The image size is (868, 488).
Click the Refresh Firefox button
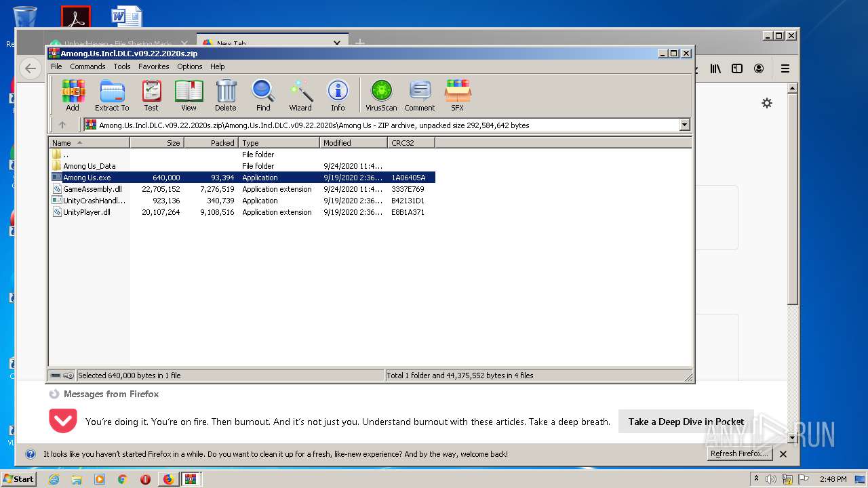(739, 454)
